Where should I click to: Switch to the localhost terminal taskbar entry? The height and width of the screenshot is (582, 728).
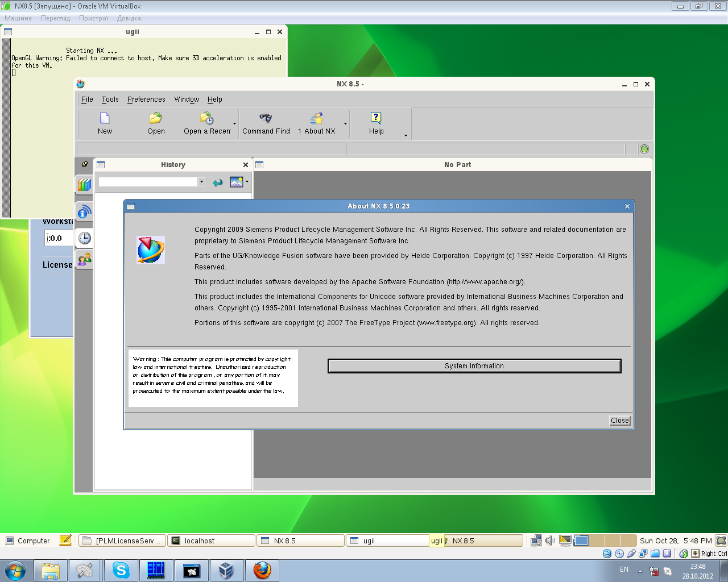click(211, 541)
